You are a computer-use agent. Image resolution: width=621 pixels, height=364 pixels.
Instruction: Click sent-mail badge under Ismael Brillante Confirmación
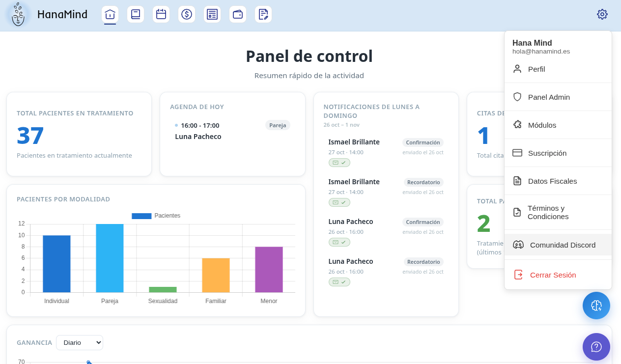click(x=339, y=163)
